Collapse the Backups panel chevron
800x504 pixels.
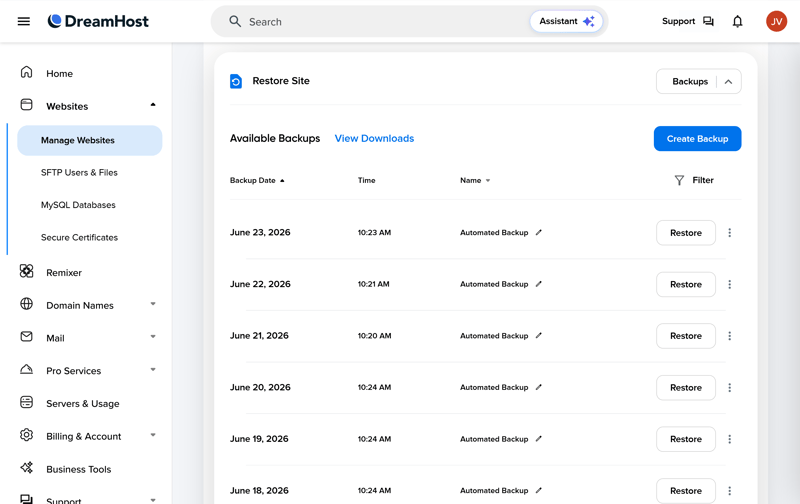(729, 82)
